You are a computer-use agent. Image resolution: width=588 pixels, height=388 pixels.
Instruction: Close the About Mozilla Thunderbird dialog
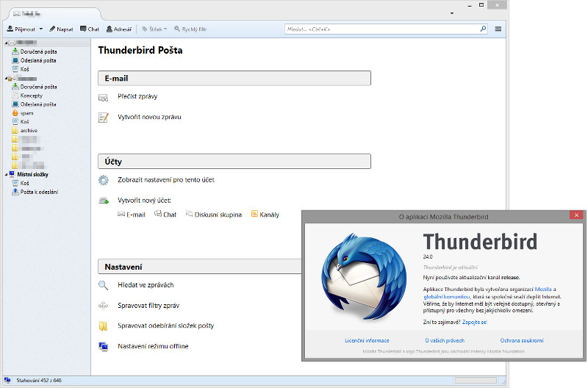pos(576,215)
